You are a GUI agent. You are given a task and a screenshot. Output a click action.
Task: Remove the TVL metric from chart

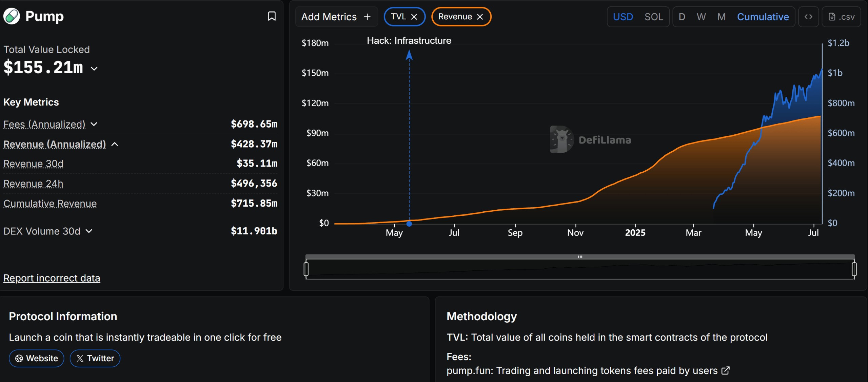(x=414, y=16)
